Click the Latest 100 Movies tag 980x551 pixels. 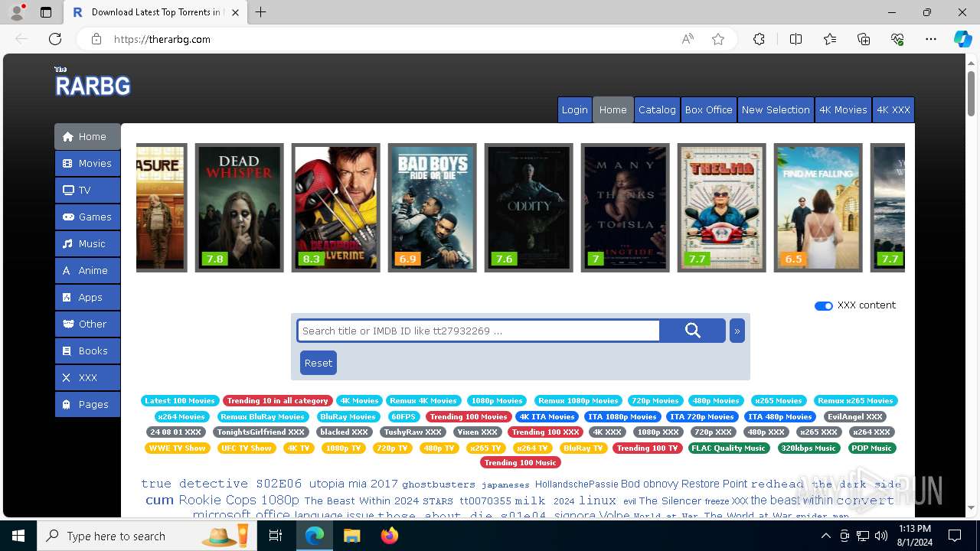click(180, 400)
